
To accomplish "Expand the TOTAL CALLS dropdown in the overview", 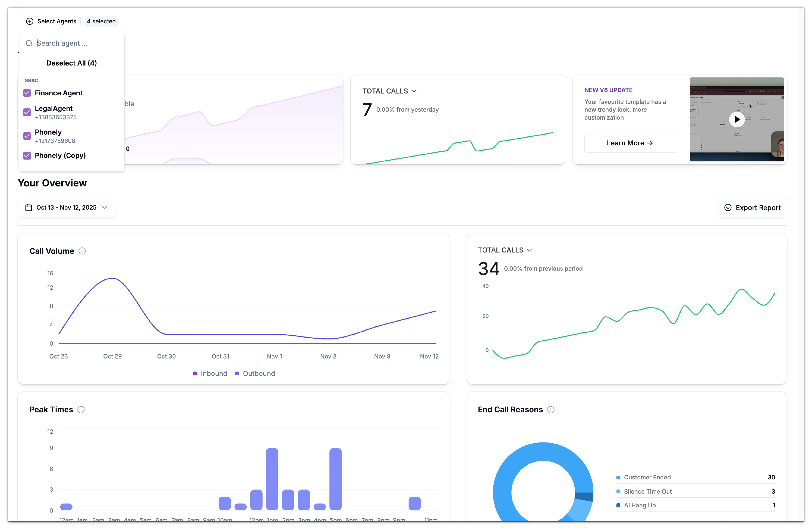I will click(x=530, y=250).
